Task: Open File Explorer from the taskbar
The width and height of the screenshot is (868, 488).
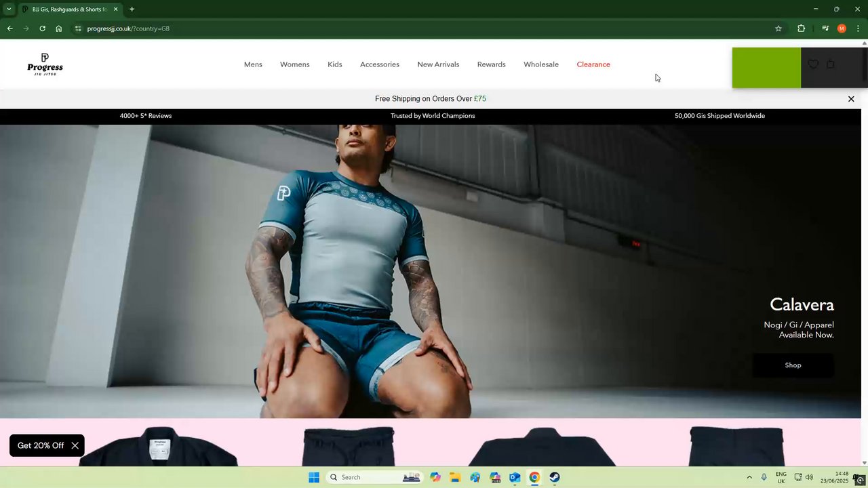Action: point(455,477)
